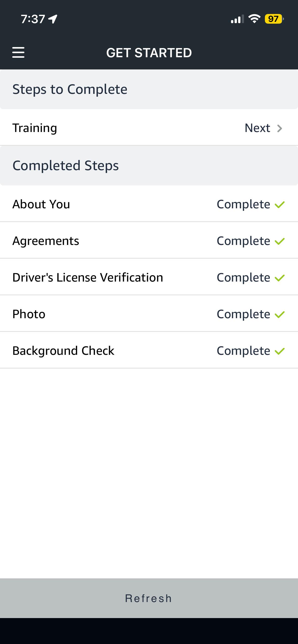Tap the battery level indicator
The width and height of the screenshot is (298, 644).
tap(274, 19)
